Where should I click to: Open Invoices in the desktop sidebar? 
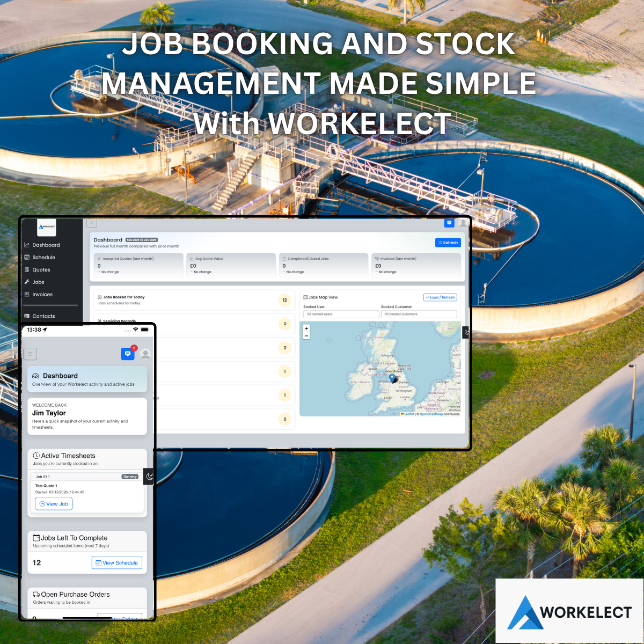point(38,295)
